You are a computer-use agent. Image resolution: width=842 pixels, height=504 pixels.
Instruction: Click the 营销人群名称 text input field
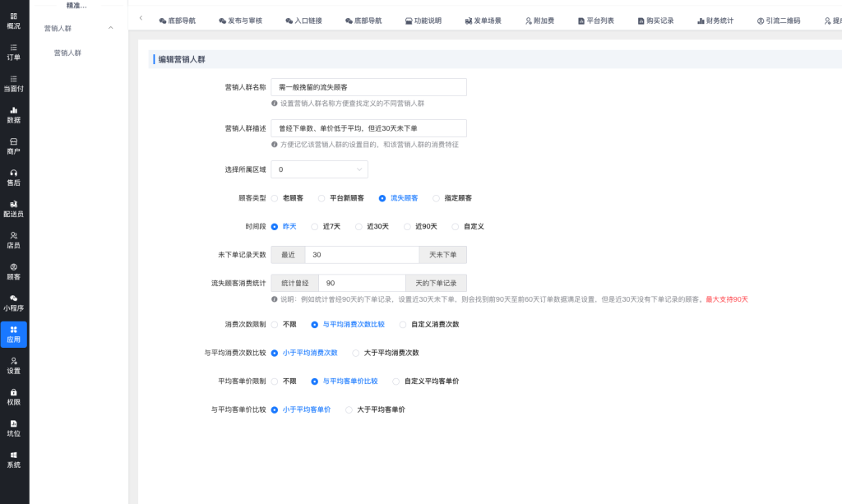pyautogui.click(x=368, y=86)
